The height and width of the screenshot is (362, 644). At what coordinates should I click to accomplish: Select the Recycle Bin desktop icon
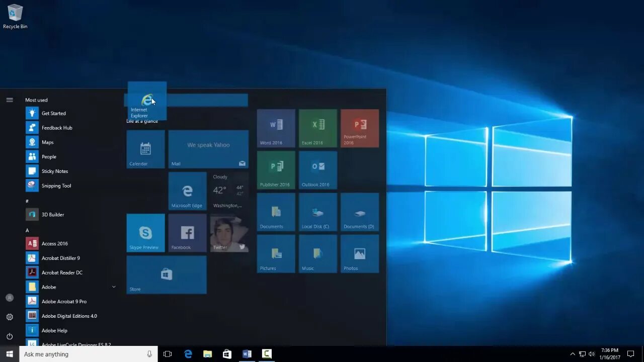15,17
